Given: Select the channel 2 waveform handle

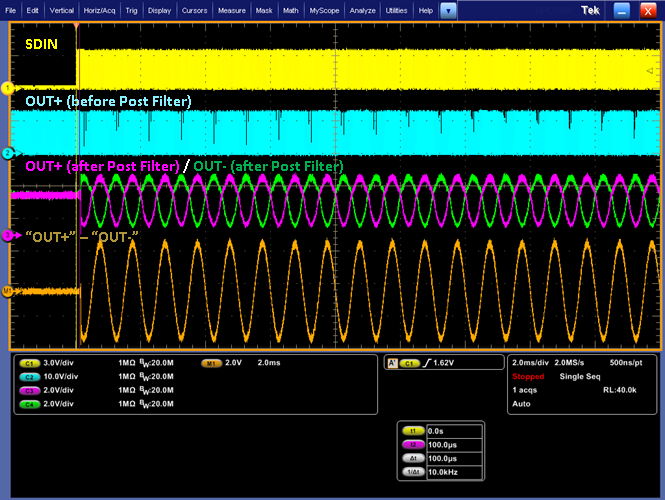Looking at the screenshot, I should pyautogui.click(x=6, y=153).
